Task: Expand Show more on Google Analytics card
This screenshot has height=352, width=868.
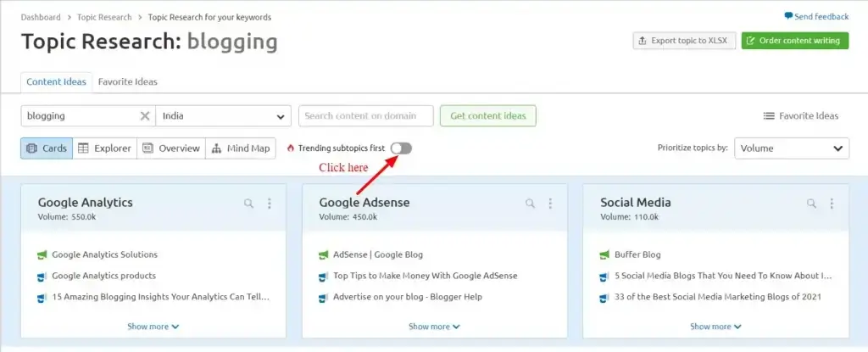Action: point(153,327)
